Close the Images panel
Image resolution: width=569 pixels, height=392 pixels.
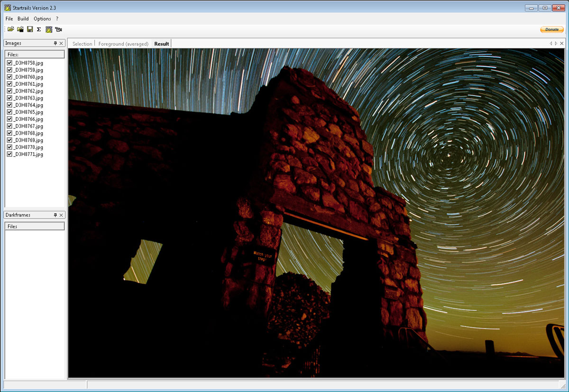tap(61, 43)
